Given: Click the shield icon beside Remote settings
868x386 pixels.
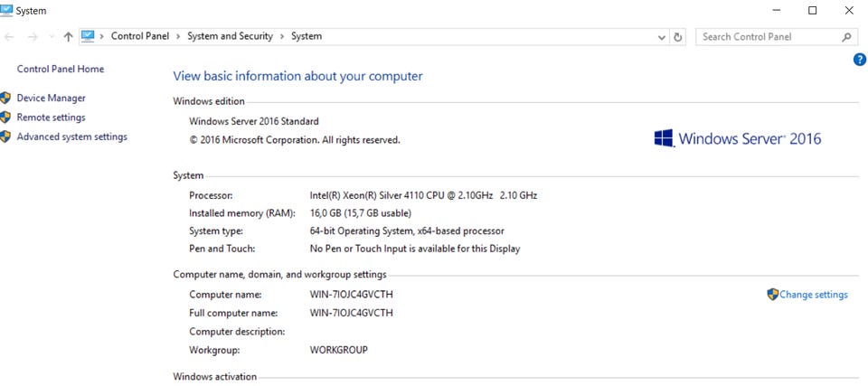Looking at the screenshot, I should (5, 118).
